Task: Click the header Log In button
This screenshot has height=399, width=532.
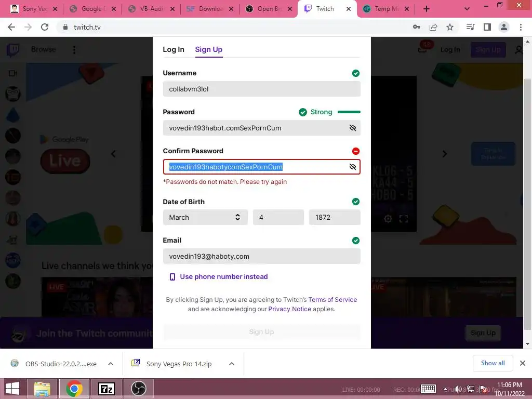Action: 450,50
